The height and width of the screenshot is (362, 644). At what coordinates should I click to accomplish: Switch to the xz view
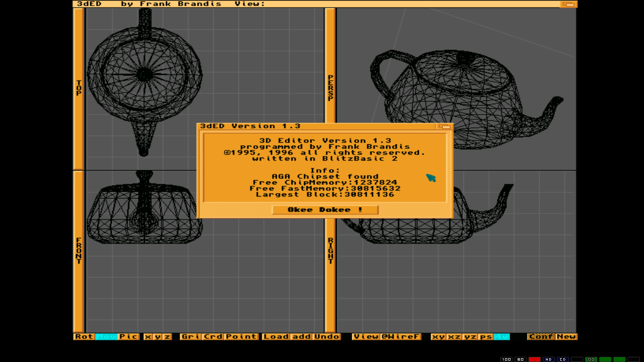tap(454, 337)
